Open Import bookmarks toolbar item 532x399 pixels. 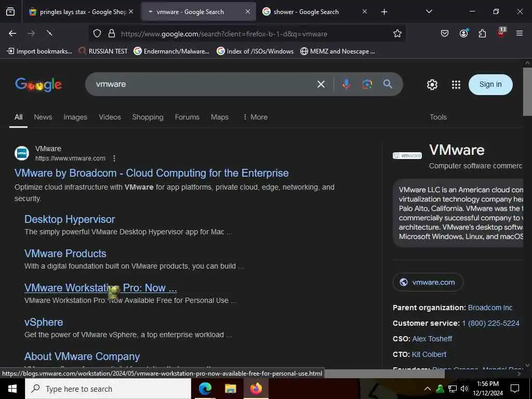[x=39, y=51]
